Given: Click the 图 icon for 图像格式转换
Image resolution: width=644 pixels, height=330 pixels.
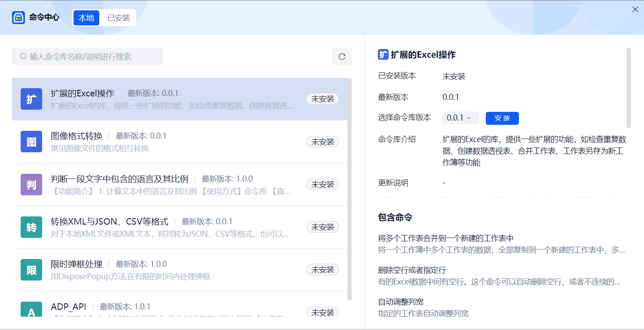Looking at the screenshot, I should [x=31, y=142].
